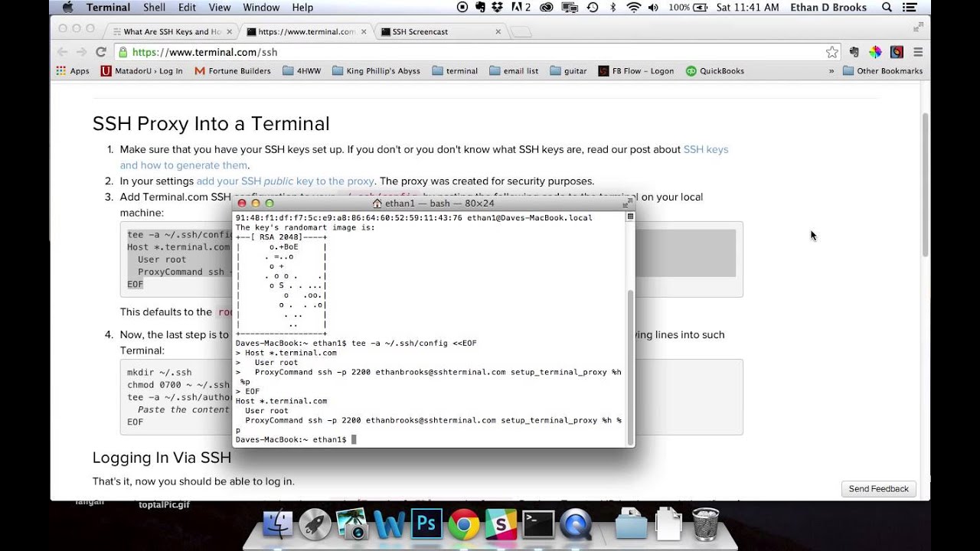Click the Chrome forward arrow
The image size is (980, 551).
tap(81, 52)
